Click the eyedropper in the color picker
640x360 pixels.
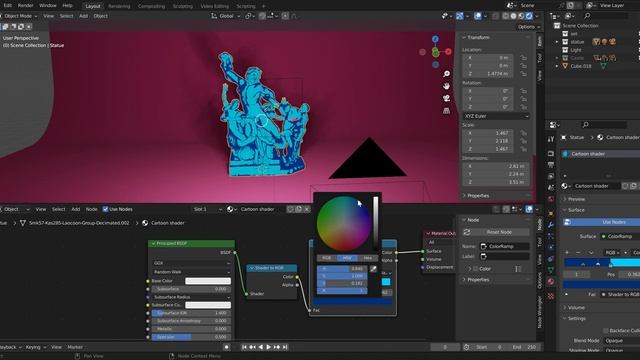click(373, 269)
